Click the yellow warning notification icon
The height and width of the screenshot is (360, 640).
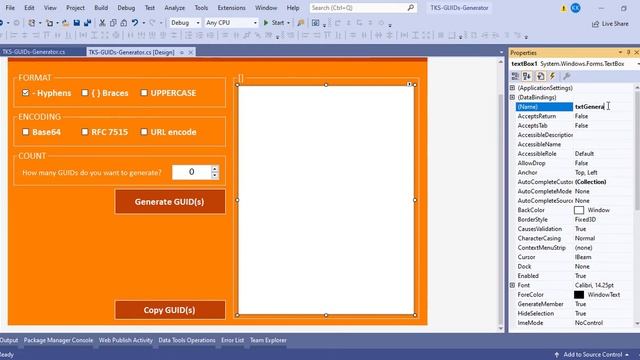564,8
